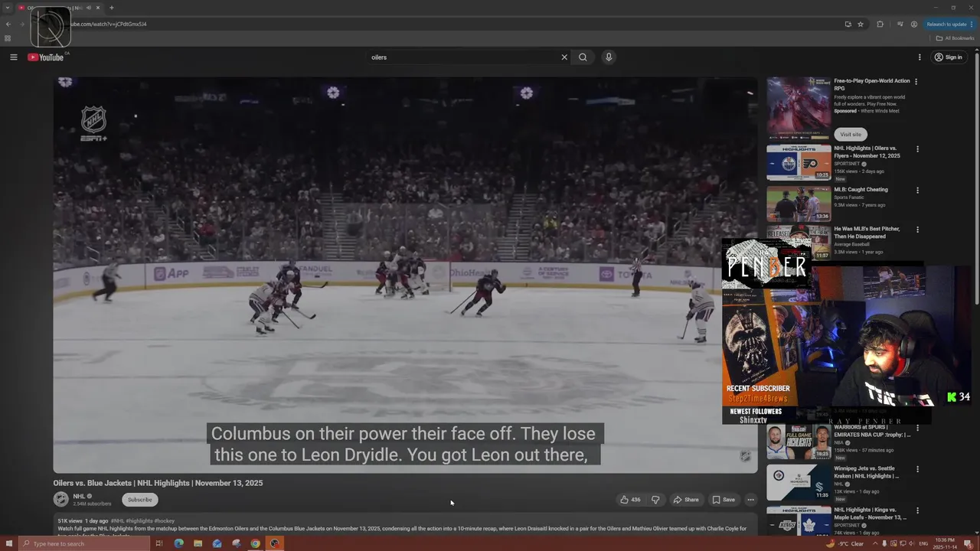This screenshot has height=551, width=980.
Task: Open the taskbar weather widget showing -9°C Clear
Action: [845, 543]
